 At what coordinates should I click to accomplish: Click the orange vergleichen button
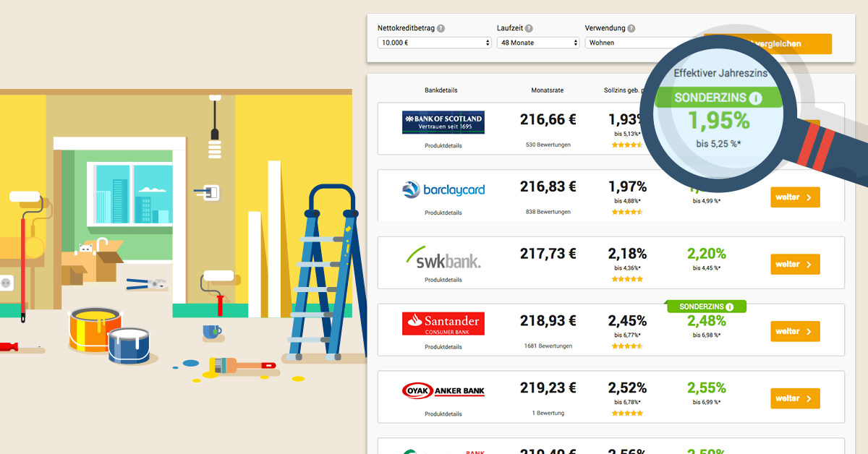tap(767, 43)
